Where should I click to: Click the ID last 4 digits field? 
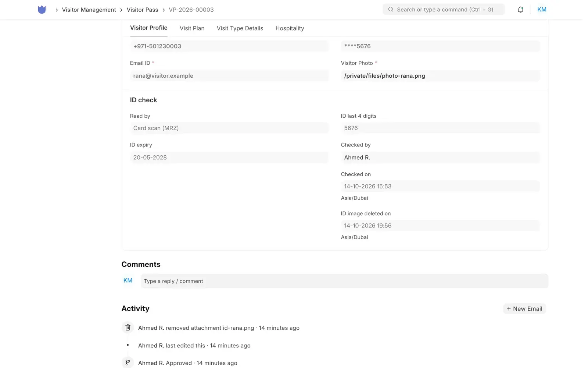440,128
